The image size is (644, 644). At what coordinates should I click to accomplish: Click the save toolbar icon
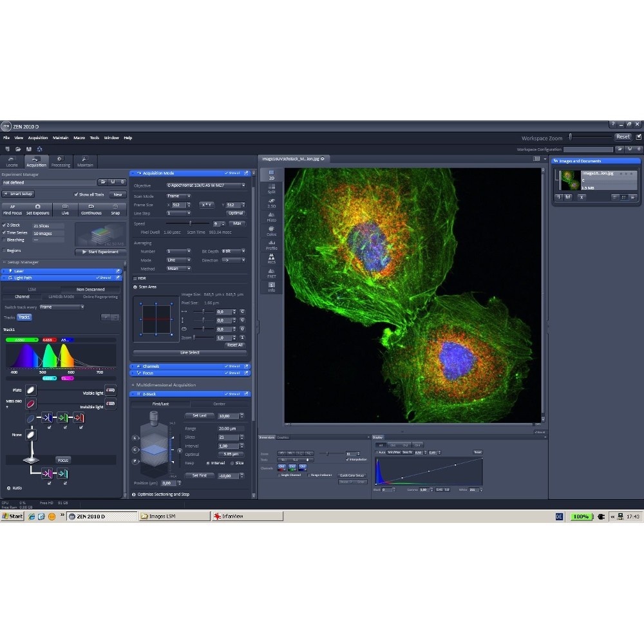pyautogui.click(x=29, y=149)
